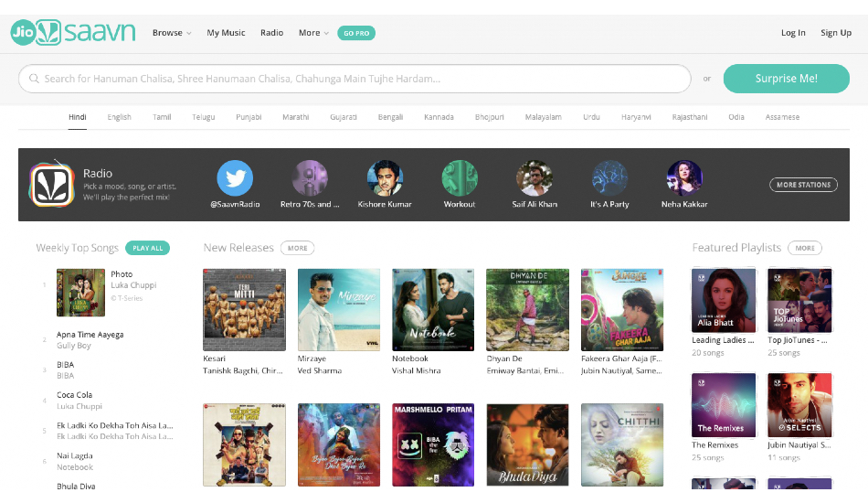Expand the More dropdown in navigation
The height and width of the screenshot is (503, 868).
pos(313,33)
